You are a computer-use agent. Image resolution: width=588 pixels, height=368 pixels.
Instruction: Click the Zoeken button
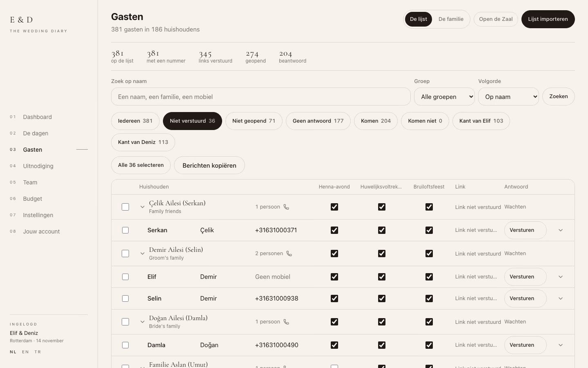point(559,96)
